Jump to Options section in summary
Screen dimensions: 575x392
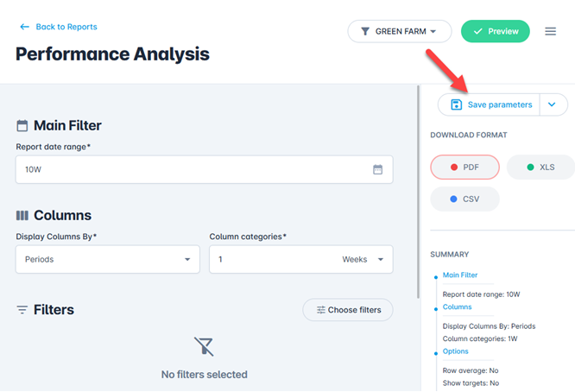(455, 351)
